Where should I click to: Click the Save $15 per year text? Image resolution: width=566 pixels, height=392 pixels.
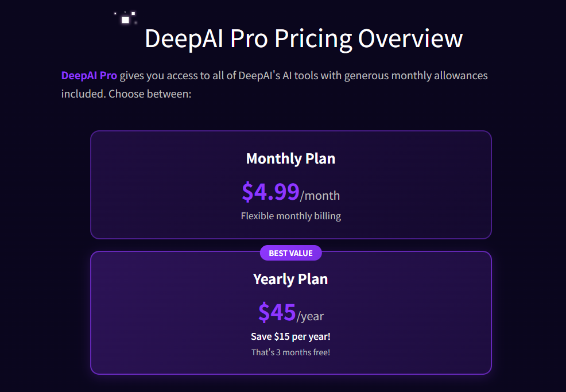pos(290,336)
